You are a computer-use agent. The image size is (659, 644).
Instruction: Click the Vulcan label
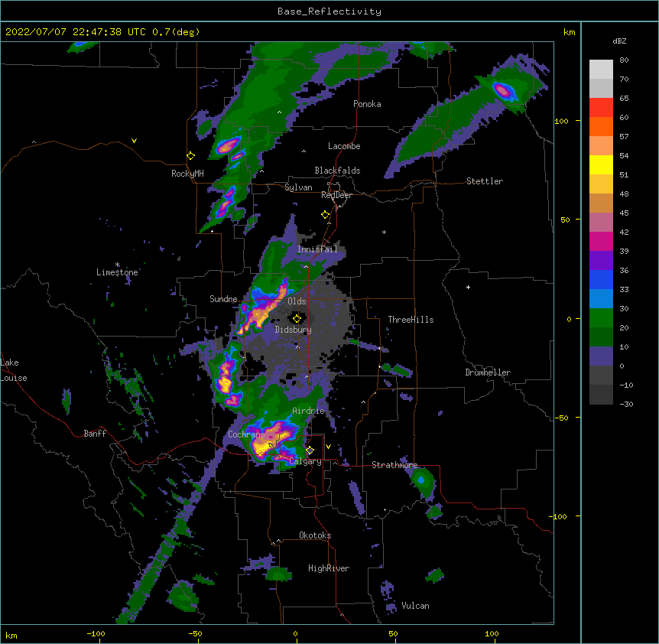pos(415,606)
